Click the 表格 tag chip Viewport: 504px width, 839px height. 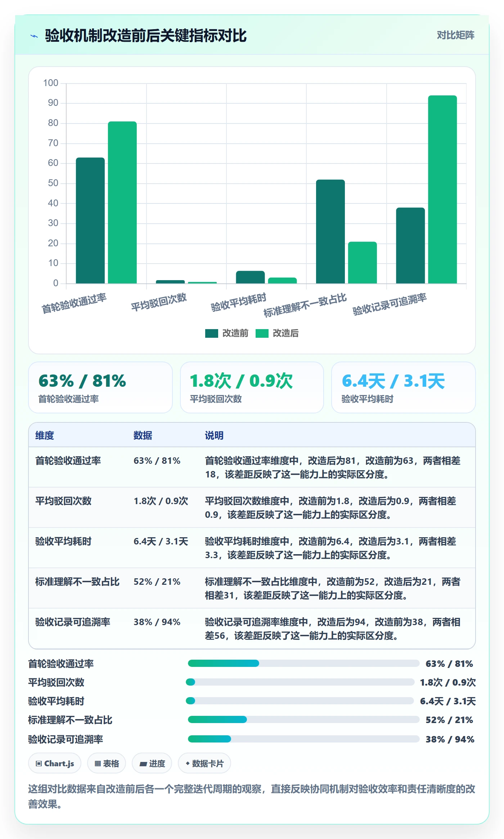(107, 763)
